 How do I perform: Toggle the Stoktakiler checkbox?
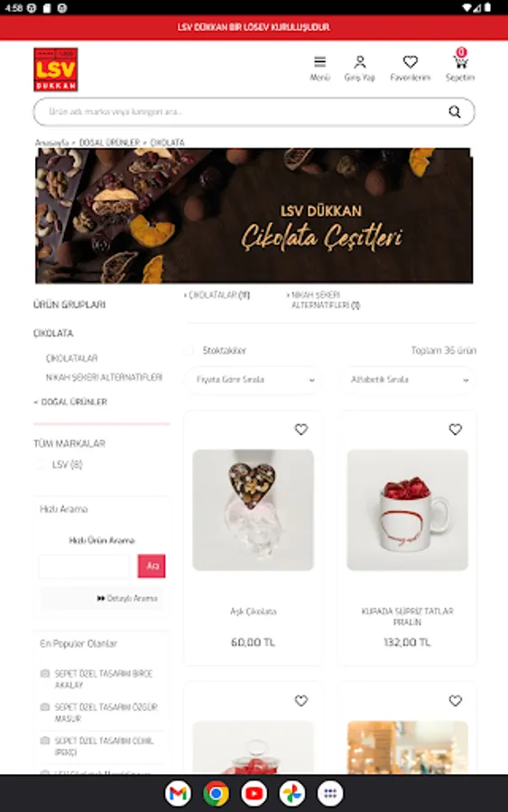[189, 351]
